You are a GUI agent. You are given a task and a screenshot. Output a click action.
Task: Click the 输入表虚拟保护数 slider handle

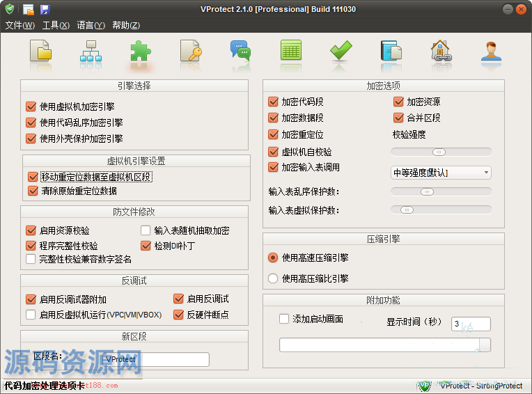click(407, 210)
